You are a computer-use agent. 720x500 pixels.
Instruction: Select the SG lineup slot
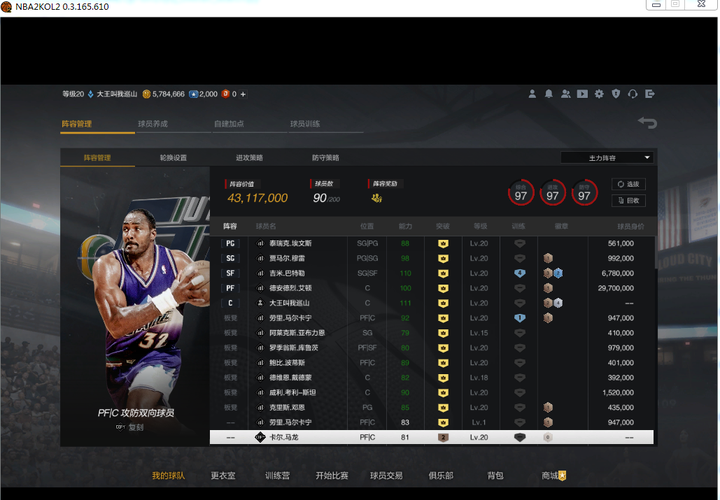230,258
